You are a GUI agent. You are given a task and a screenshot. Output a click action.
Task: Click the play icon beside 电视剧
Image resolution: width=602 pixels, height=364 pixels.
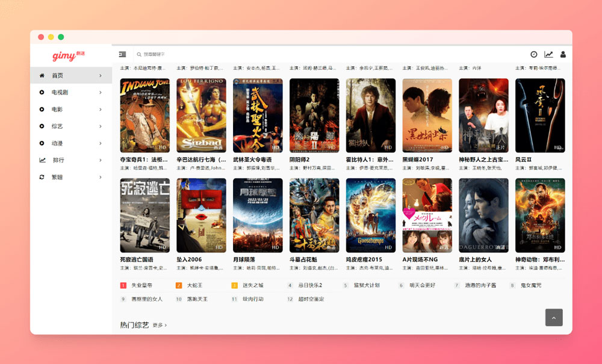[x=42, y=93]
